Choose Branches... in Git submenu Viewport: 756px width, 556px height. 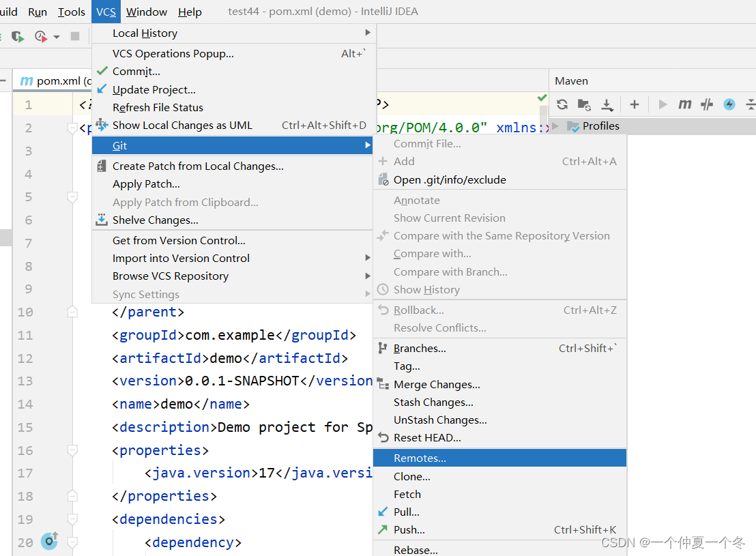point(500,348)
